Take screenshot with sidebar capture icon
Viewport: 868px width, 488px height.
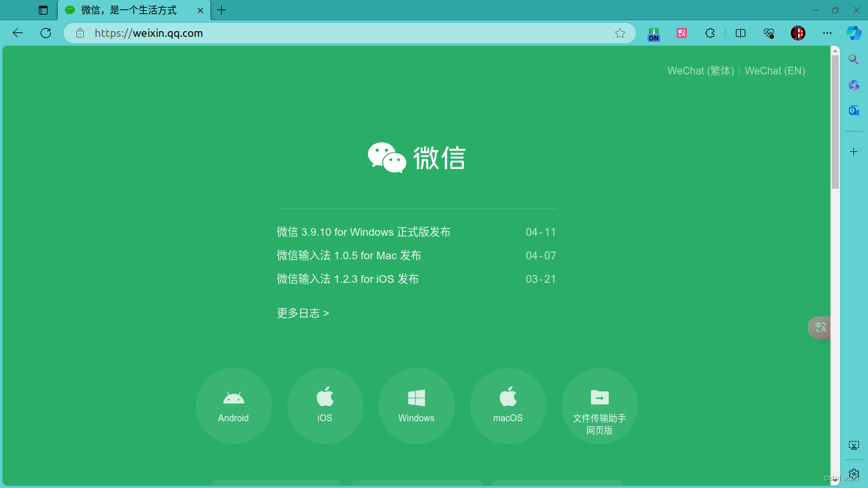coord(854,445)
